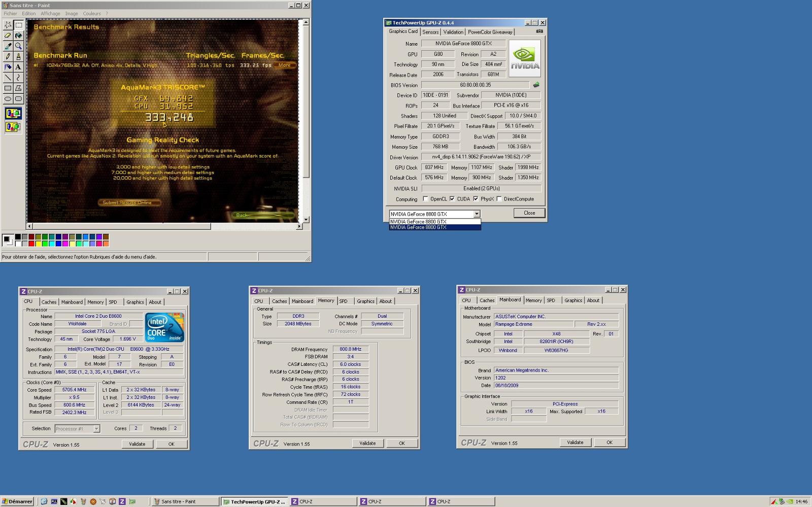Switch to the Validation tab in GPU-Z
812x507 pixels.
[453, 32]
